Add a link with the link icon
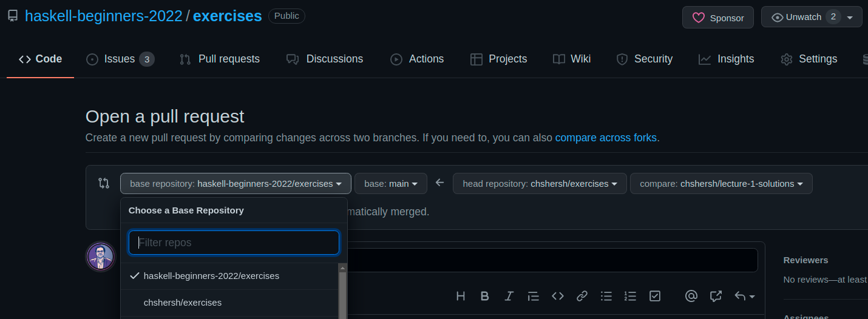Screen dimensions: 868x319 coord(581,296)
